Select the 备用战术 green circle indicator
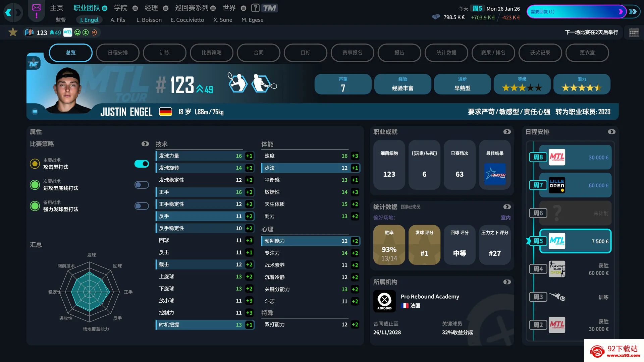Viewport: 644px width, 362px height. pos(35,206)
